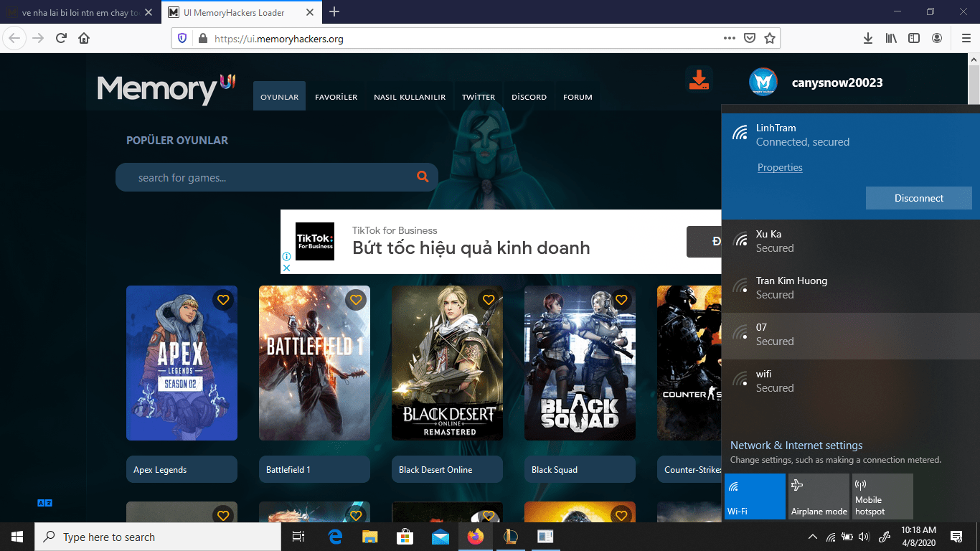Expand the Tran Kim Huong network entry
980x551 pixels.
(x=850, y=288)
